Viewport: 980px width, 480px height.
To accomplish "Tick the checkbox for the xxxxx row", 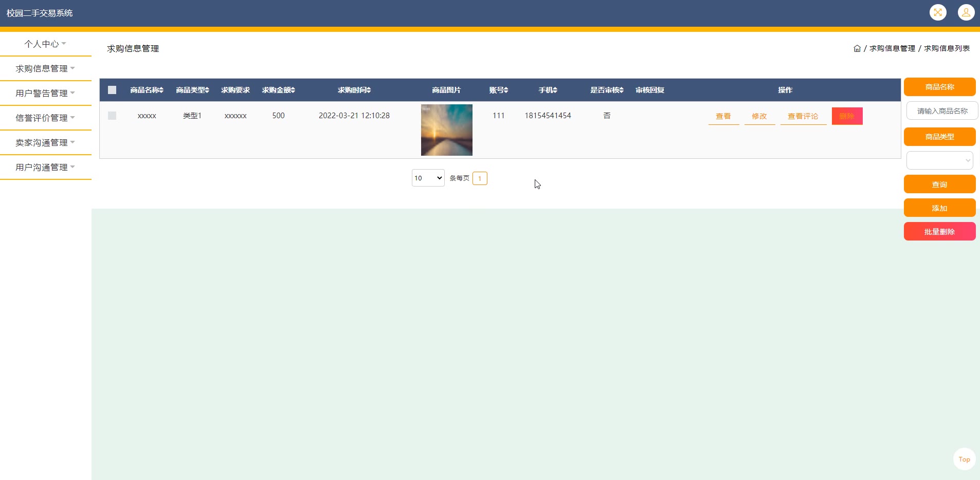I will pyautogui.click(x=112, y=116).
